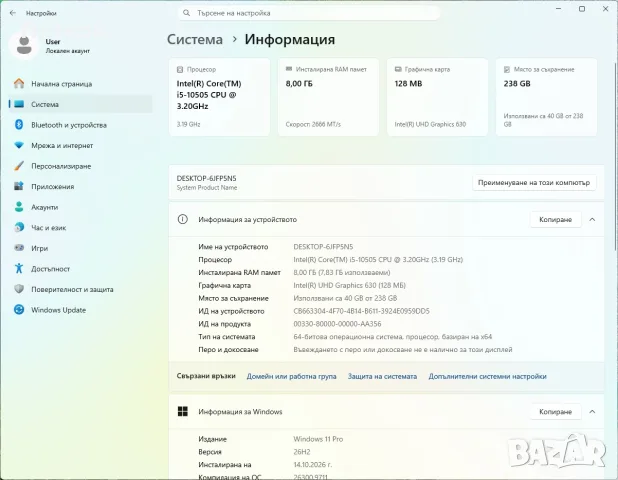
Task: Open Мрежа и интернет settings
Action: 80,145
